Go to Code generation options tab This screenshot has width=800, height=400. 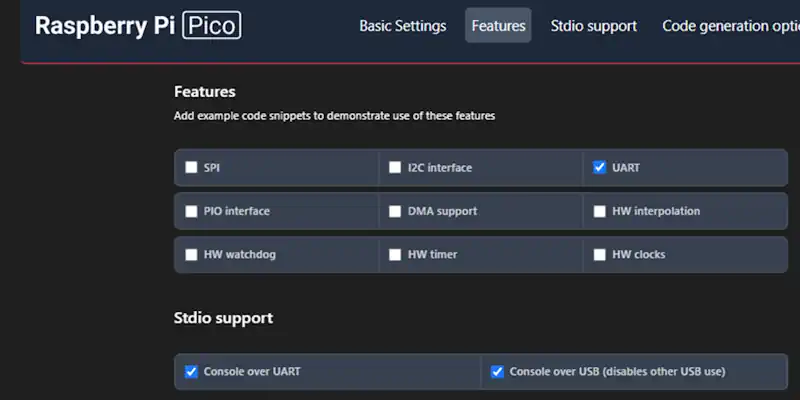(x=731, y=26)
